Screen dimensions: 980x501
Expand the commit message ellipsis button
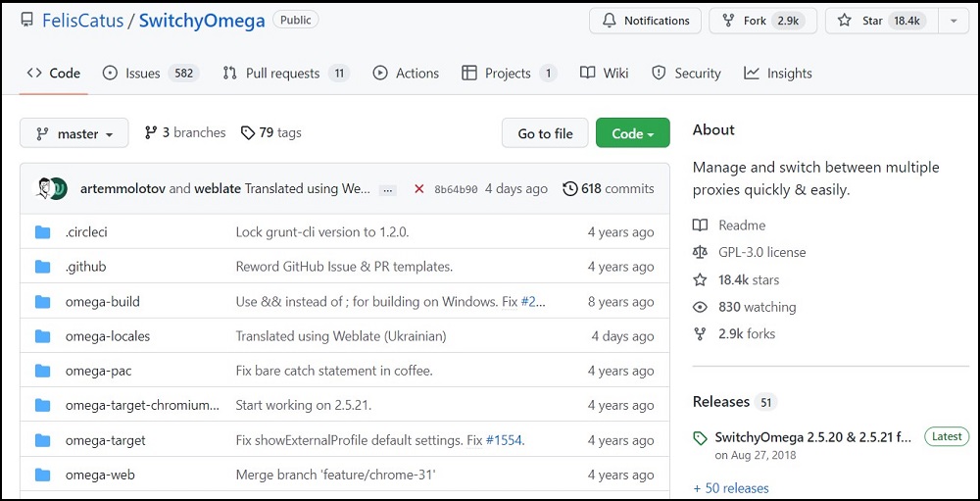(x=388, y=190)
